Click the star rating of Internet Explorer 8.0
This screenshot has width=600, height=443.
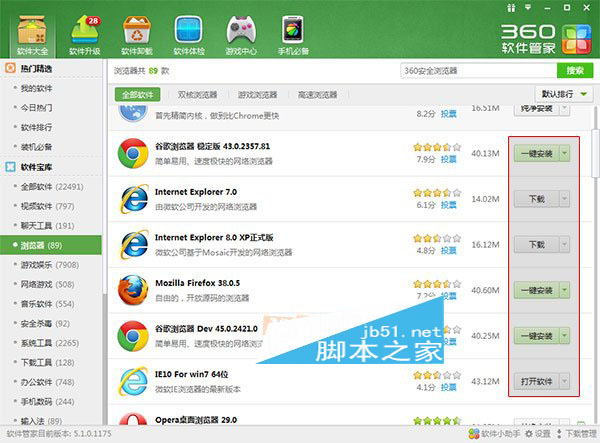(x=437, y=239)
